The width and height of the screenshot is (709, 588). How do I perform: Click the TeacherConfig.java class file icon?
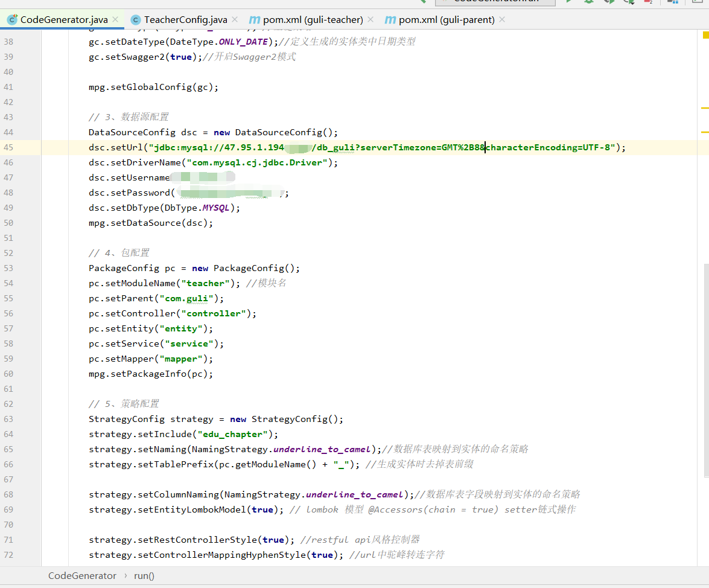click(x=136, y=20)
